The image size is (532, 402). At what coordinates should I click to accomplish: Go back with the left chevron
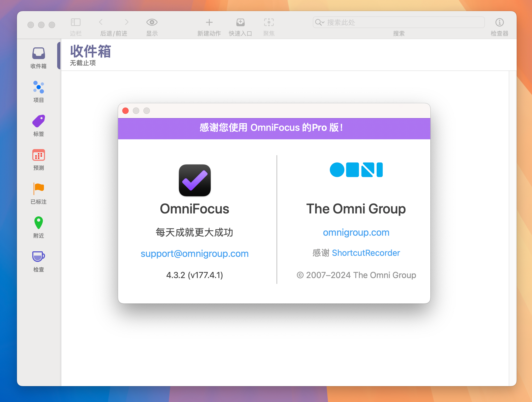[101, 22]
